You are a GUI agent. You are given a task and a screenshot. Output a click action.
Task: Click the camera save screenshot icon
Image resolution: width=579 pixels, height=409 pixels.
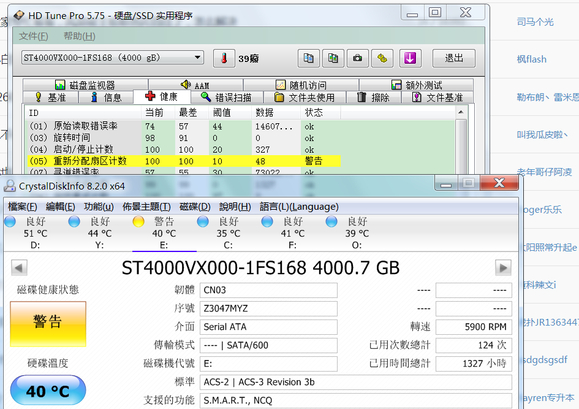tap(357, 58)
